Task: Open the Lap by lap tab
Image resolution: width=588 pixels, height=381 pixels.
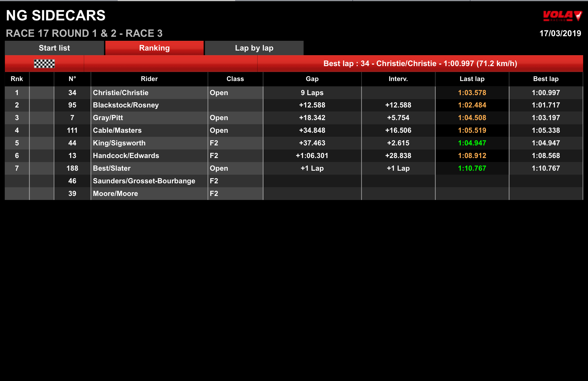Action: (254, 48)
